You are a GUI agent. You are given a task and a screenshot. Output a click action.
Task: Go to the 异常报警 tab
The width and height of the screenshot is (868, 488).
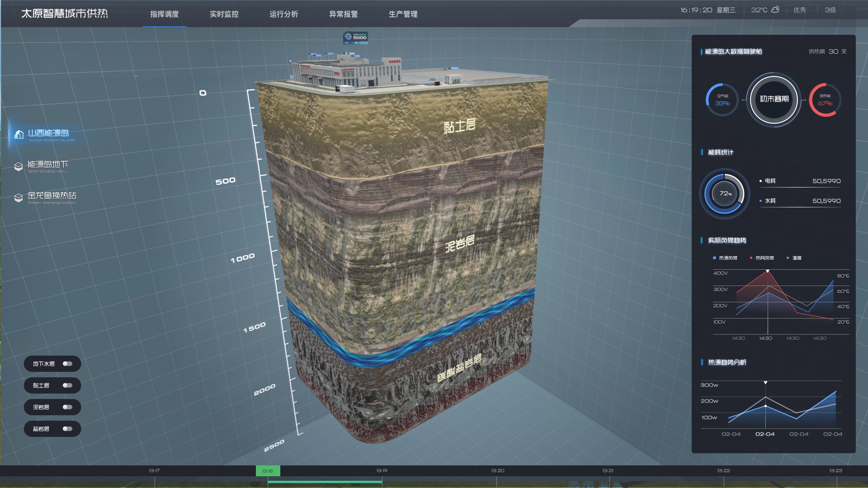343,14
